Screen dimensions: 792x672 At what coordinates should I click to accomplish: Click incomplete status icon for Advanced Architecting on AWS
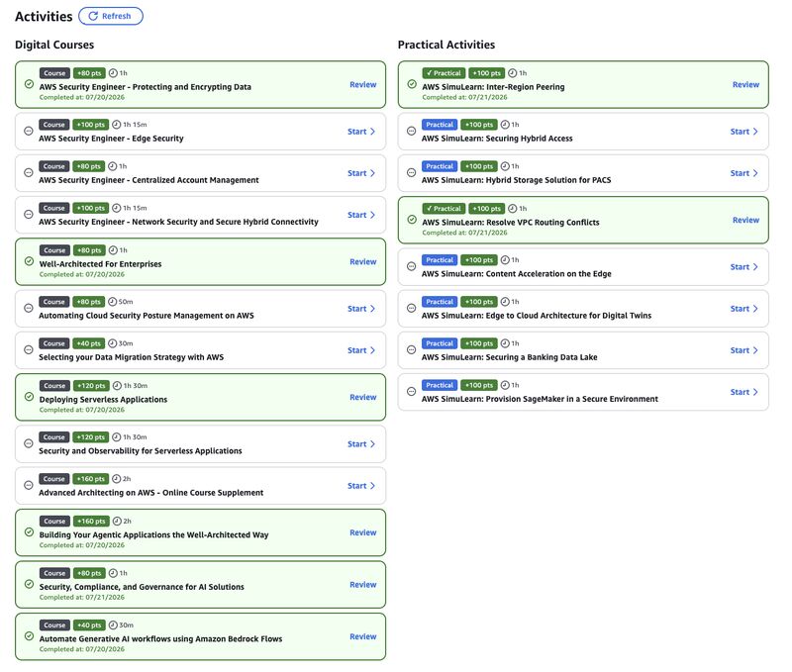(29, 485)
